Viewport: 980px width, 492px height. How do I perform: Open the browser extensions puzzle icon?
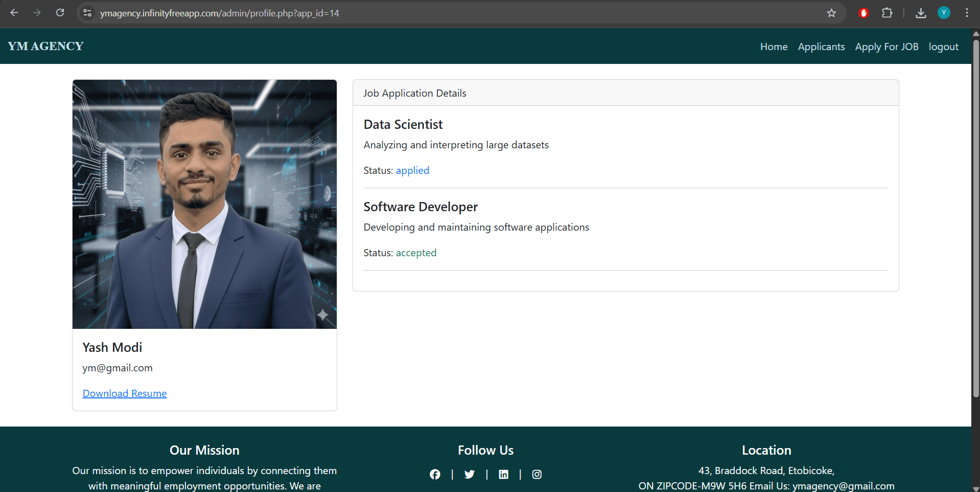click(887, 13)
